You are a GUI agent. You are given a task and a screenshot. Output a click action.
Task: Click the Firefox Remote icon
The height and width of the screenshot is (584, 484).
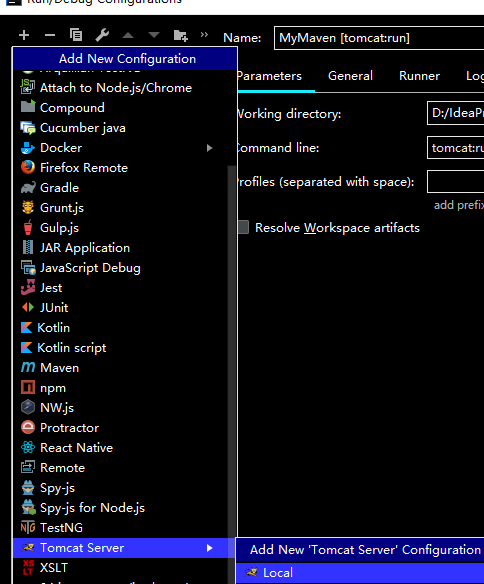tap(28, 168)
